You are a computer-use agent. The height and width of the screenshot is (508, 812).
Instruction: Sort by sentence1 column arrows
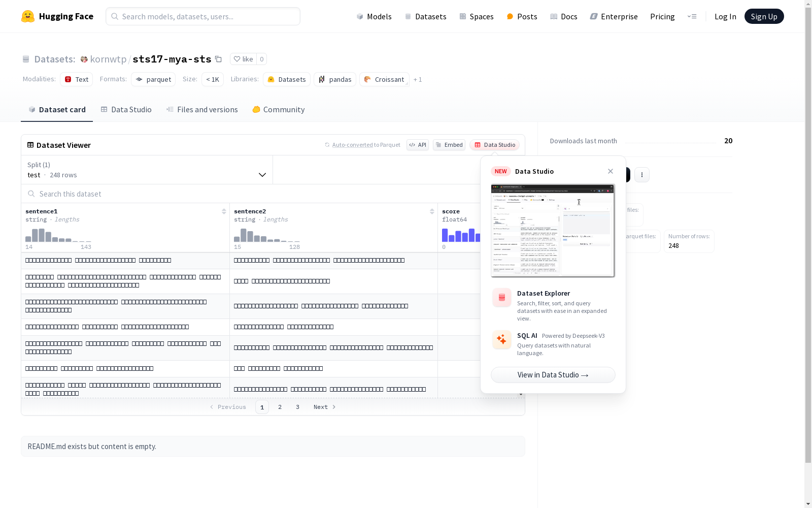pos(224,211)
